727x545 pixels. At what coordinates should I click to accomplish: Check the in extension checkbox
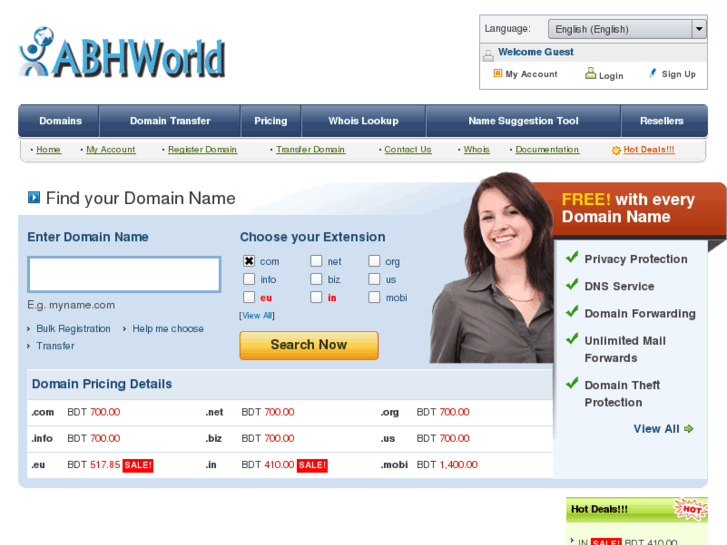316,297
